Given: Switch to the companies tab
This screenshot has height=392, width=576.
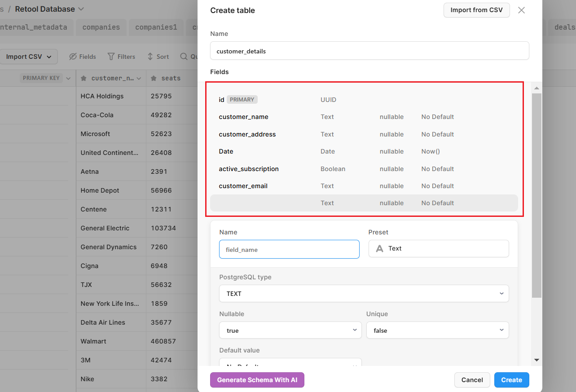Looking at the screenshot, I should (101, 27).
